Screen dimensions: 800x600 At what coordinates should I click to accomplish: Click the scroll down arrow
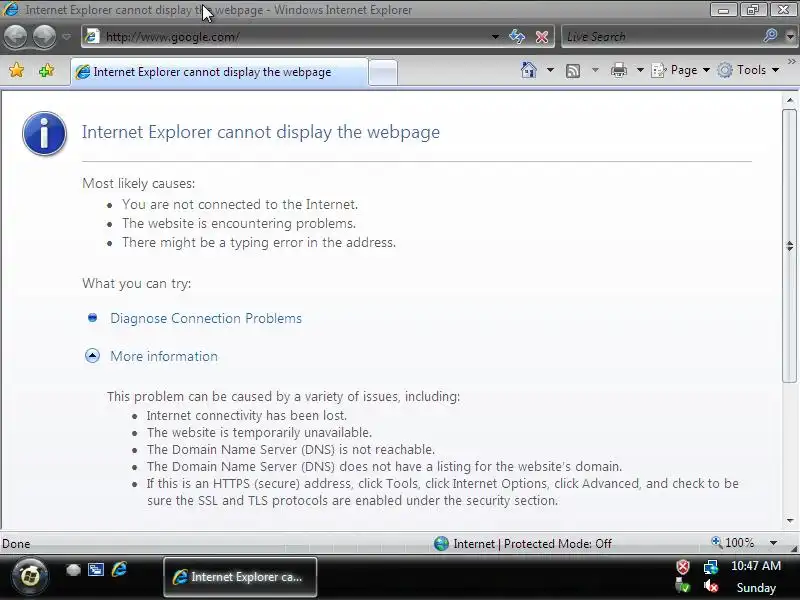(x=790, y=520)
